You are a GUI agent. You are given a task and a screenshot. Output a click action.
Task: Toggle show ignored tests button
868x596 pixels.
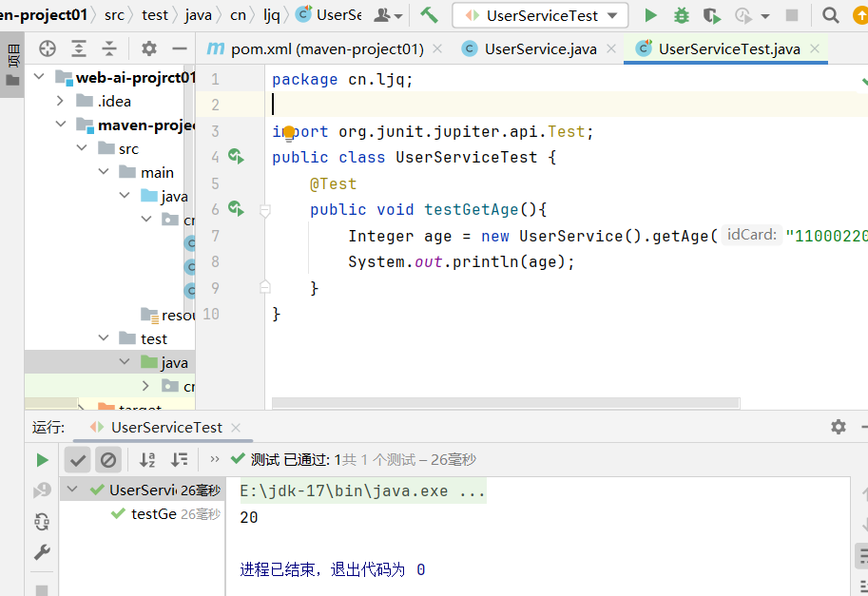point(108,460)
